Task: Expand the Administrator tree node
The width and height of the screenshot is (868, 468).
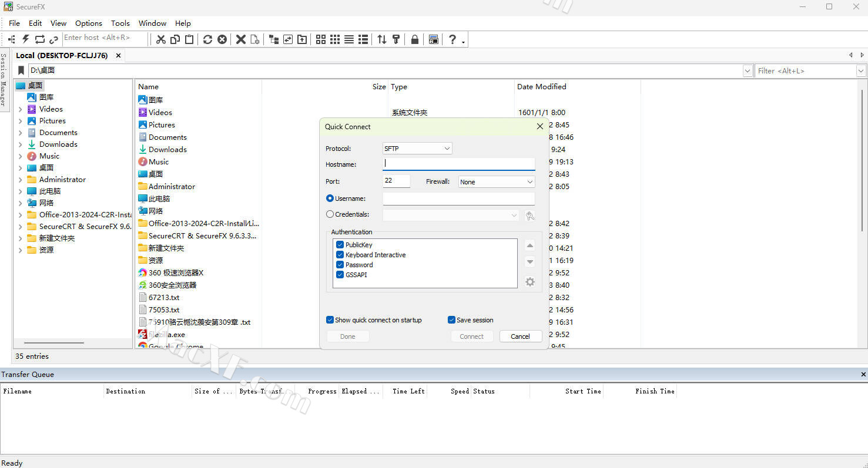Action: [x=21, y=180]
